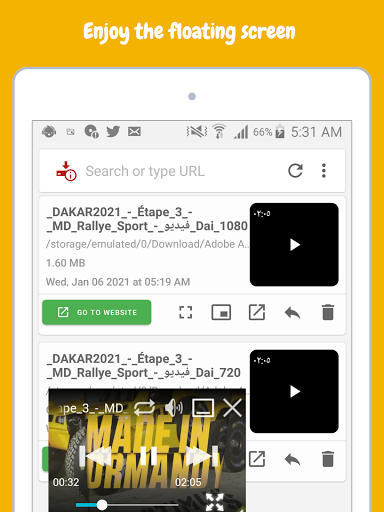Delete the Dai_720 video file
This screenshot has width=384, height=512.
[328, 459]
